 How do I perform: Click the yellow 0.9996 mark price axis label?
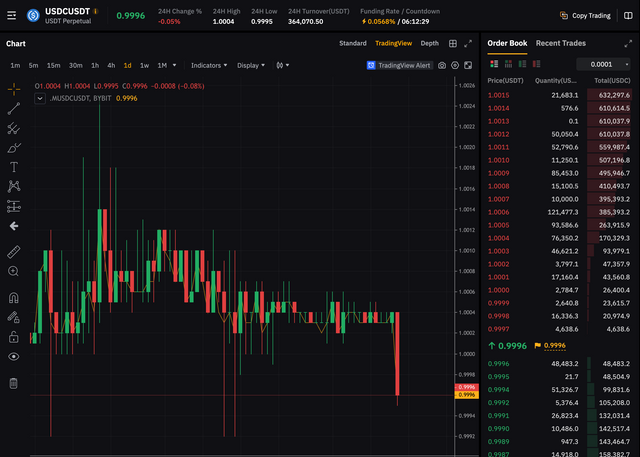coord(467,395)
